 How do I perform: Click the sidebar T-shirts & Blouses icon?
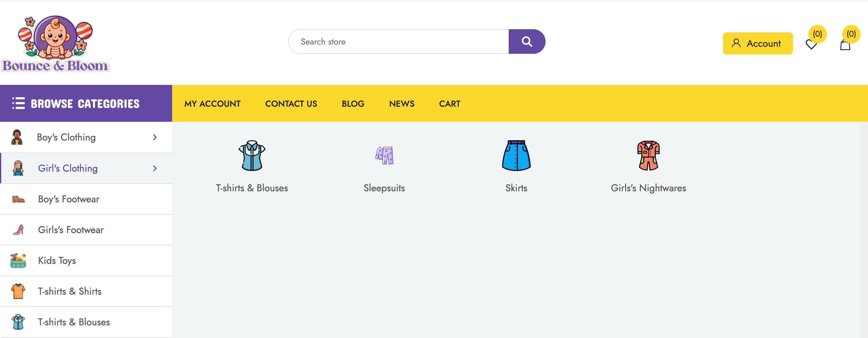coord(18,322)
